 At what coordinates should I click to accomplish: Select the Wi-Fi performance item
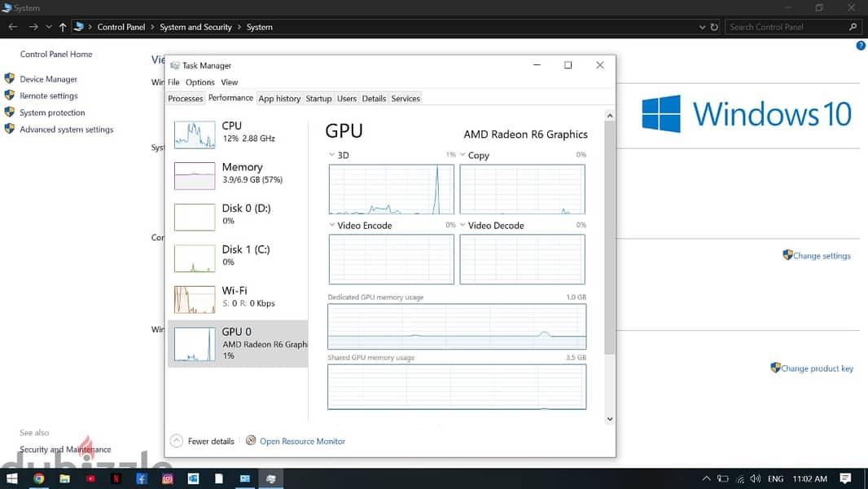[x=238, y=298]
